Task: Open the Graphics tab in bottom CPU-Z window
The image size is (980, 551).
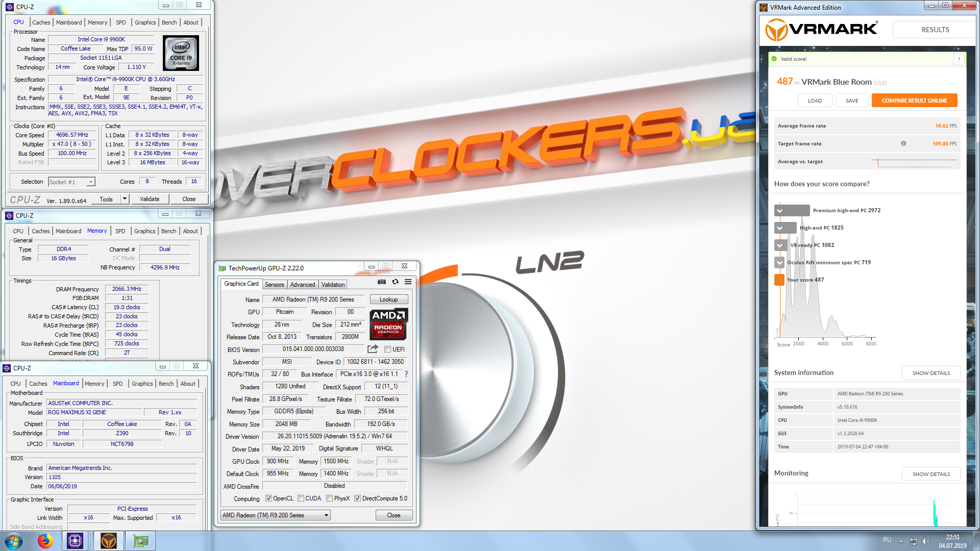Action: [142, 384]
